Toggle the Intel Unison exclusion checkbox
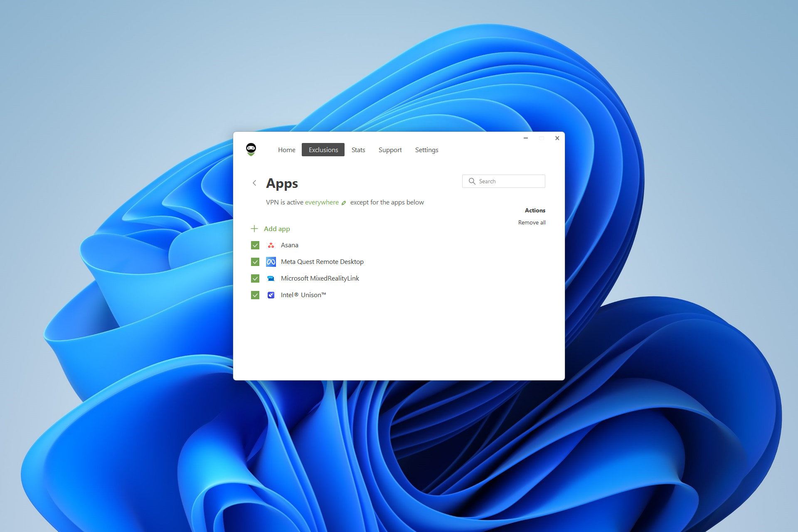798x532 pixels. (254, 295)
